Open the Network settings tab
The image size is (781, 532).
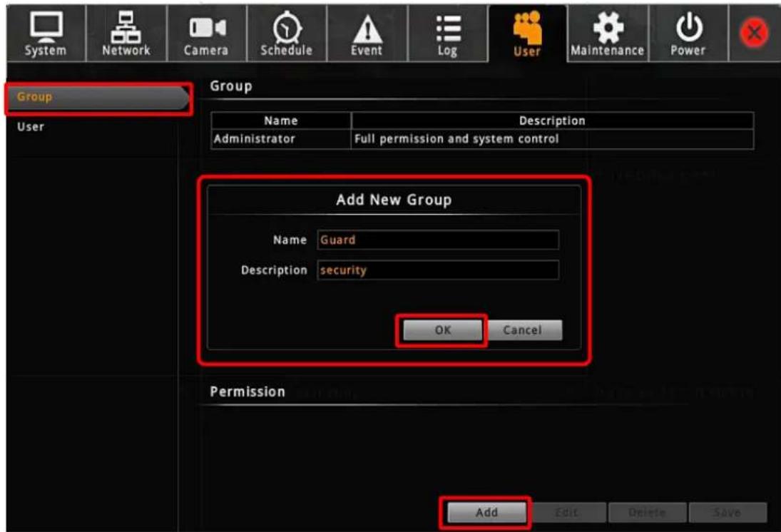tap(126, 34)
